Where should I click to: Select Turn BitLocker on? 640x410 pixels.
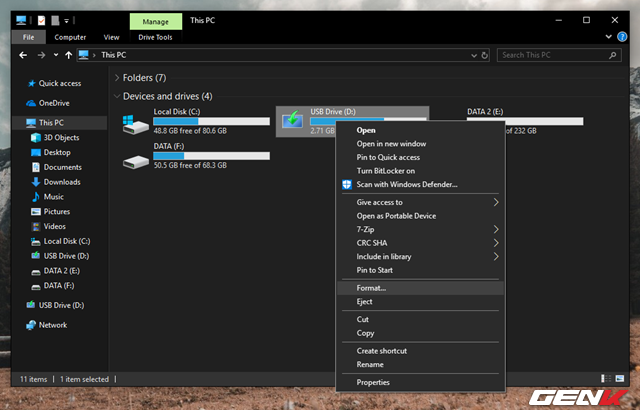[420, 171]
